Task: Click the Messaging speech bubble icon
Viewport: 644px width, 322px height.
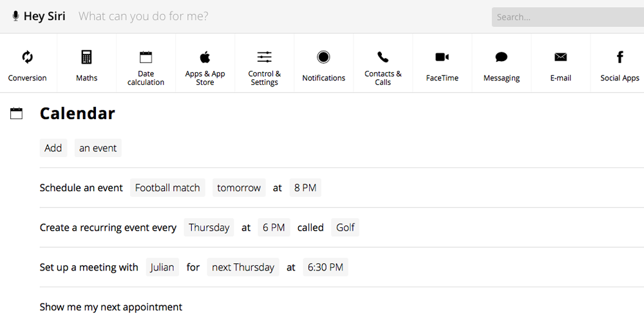Action: [x=501, y=57]
